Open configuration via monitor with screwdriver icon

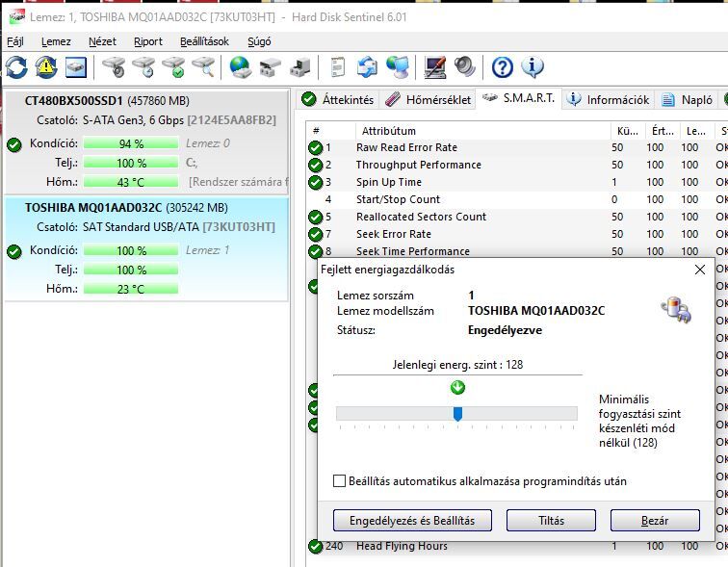click(x=435, y=67)
